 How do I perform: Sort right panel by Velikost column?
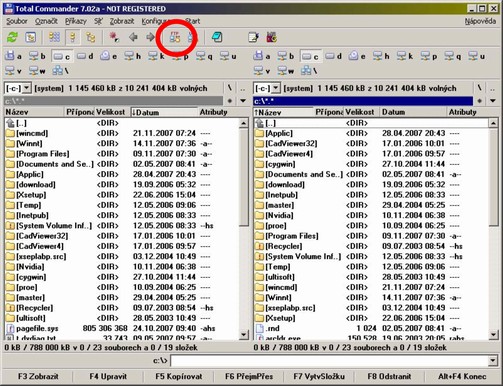361,112
